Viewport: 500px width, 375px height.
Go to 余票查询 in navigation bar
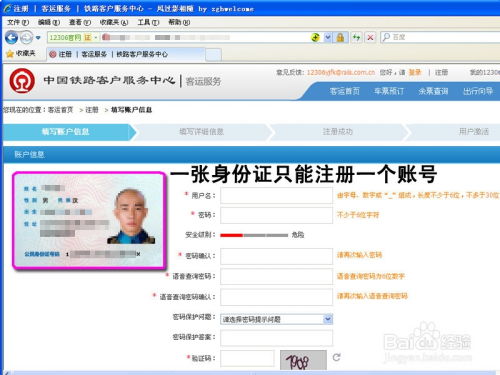click(433, 91)
